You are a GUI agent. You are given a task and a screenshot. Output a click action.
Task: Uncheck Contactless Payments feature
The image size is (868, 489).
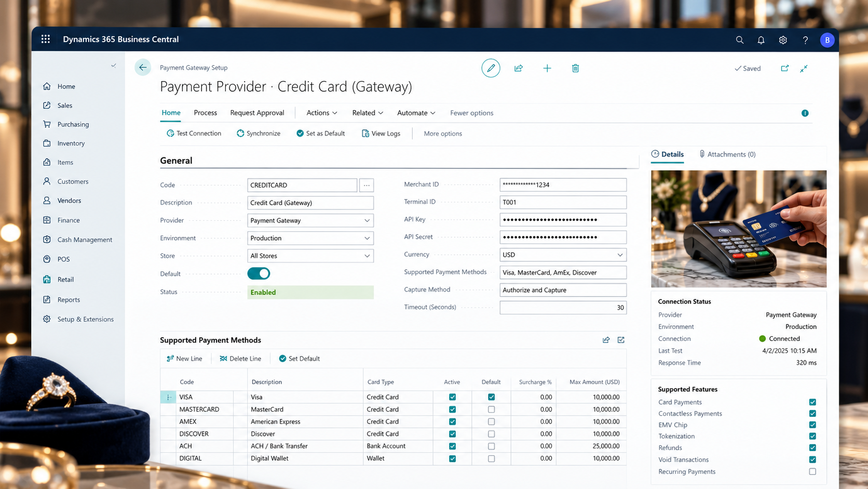(812, 414)
